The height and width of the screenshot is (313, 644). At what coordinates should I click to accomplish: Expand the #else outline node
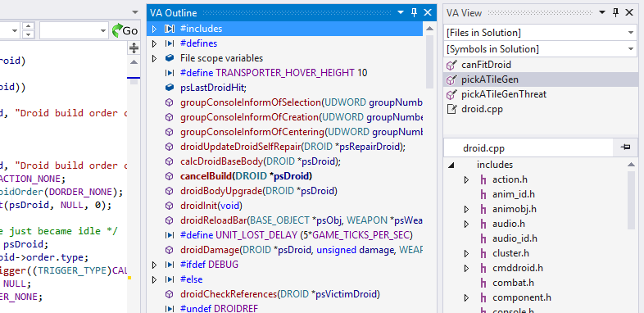click(x=154, y=279)
